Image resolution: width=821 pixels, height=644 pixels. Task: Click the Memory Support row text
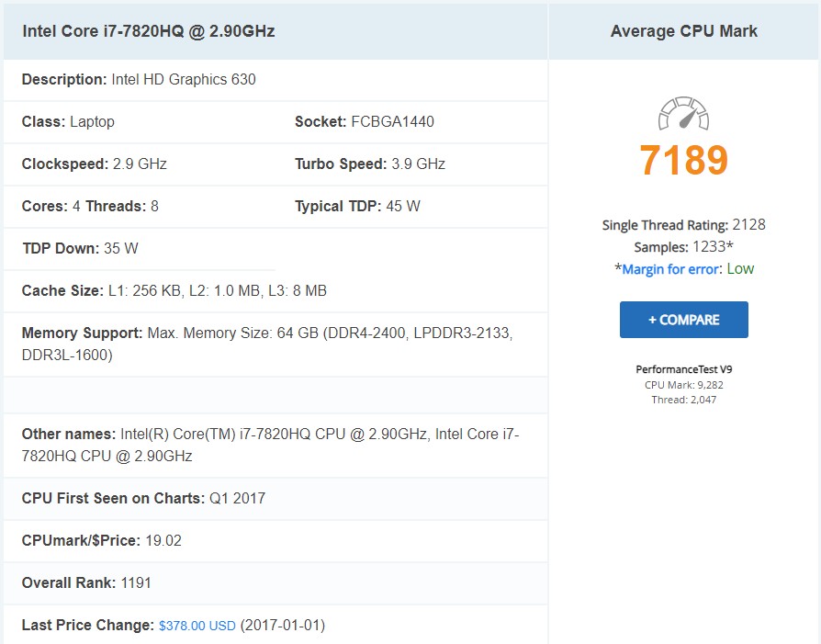pyautogui.click(x=266, y=343)
